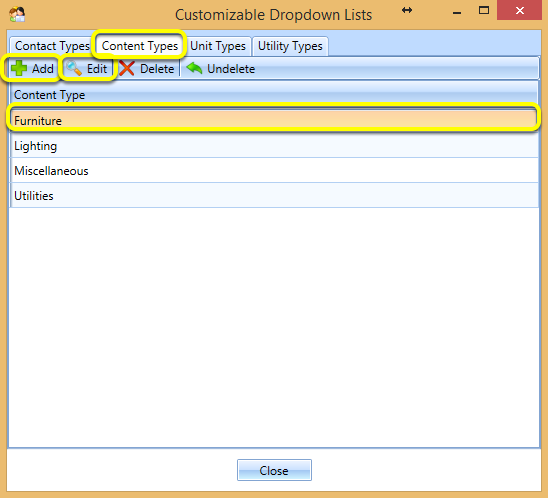548x498 pixels.
Task: Maximize the Customizable Dropdown Lists window
Action: coord(484,10)
